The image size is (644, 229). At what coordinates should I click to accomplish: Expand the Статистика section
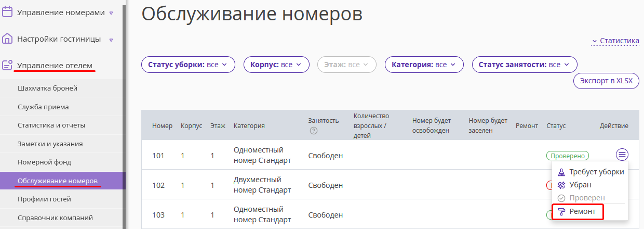tap(615, 41)
